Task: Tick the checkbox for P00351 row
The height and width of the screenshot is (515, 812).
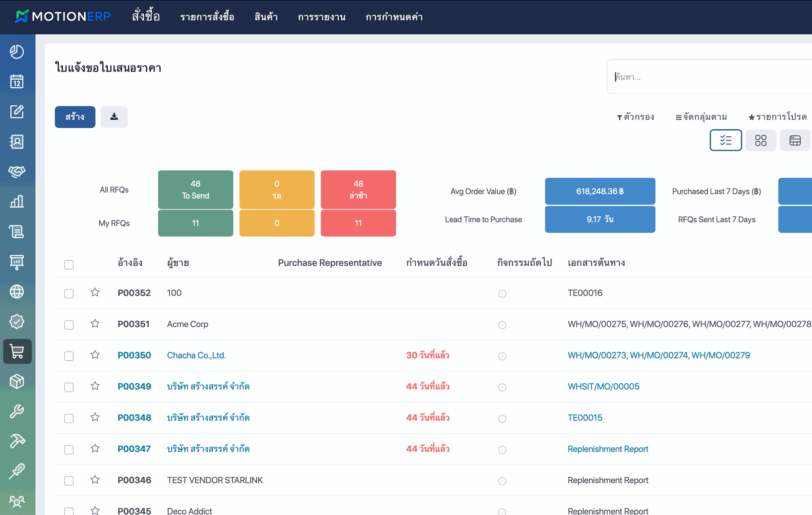Action: click(69, 325)
